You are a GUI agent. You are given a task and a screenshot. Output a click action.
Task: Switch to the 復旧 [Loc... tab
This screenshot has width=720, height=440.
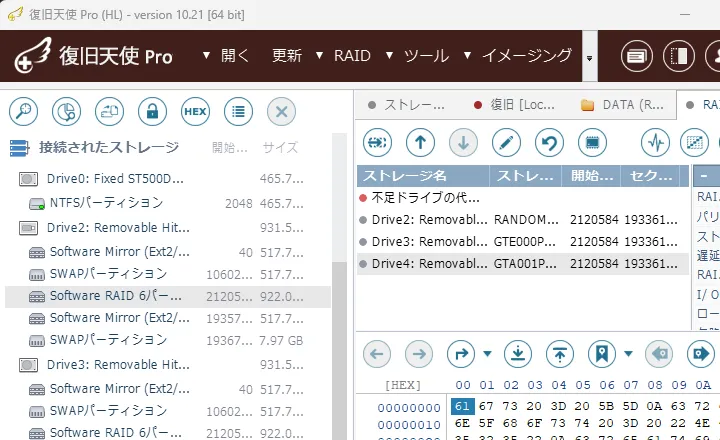click(x=514, y=105)
